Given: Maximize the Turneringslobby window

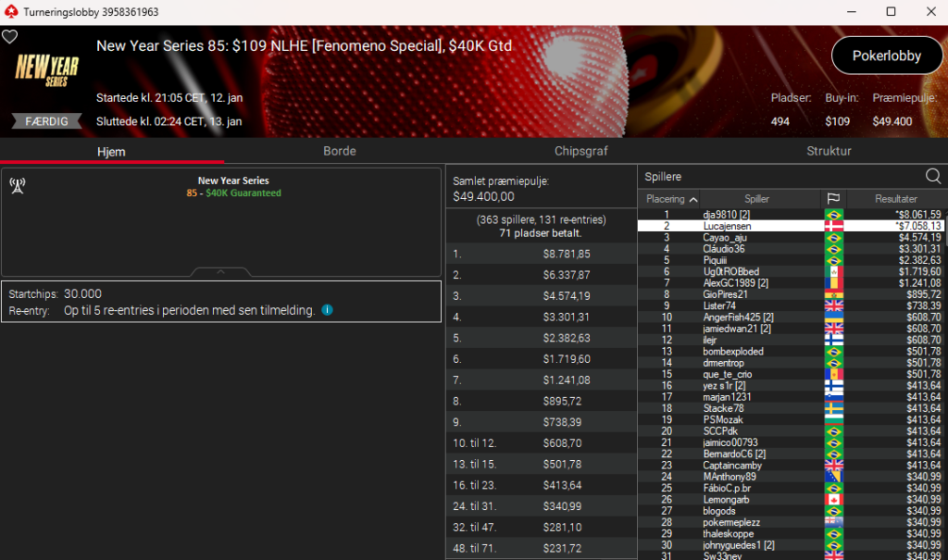Looking at the screenshot, I should coord(891,11).
